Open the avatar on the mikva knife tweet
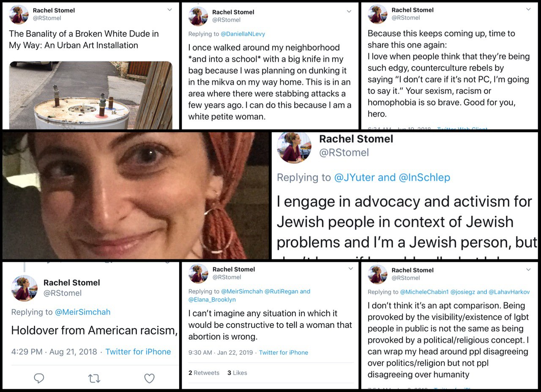Viewport: 541px width, 392px height. [x=198, y=16]
